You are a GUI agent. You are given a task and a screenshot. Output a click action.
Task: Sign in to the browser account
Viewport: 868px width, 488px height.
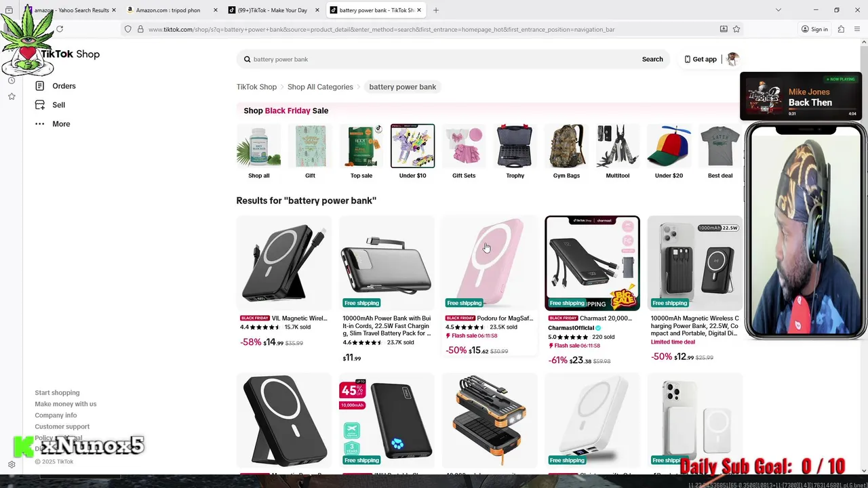coord(814,29)
